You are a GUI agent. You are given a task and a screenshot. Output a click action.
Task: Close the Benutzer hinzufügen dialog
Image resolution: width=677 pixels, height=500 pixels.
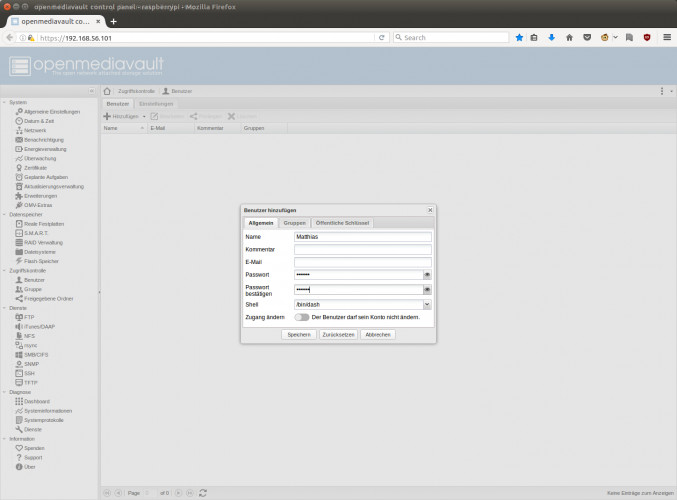430,210
